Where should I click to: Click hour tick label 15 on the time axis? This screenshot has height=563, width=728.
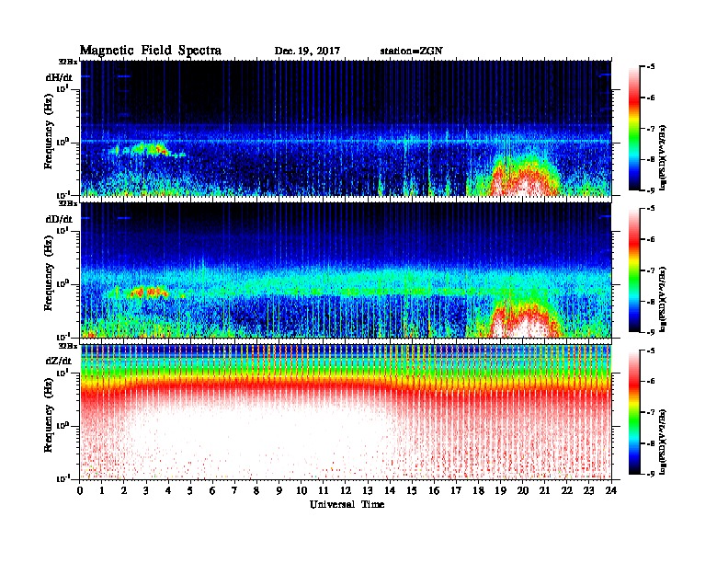point(412,491)
